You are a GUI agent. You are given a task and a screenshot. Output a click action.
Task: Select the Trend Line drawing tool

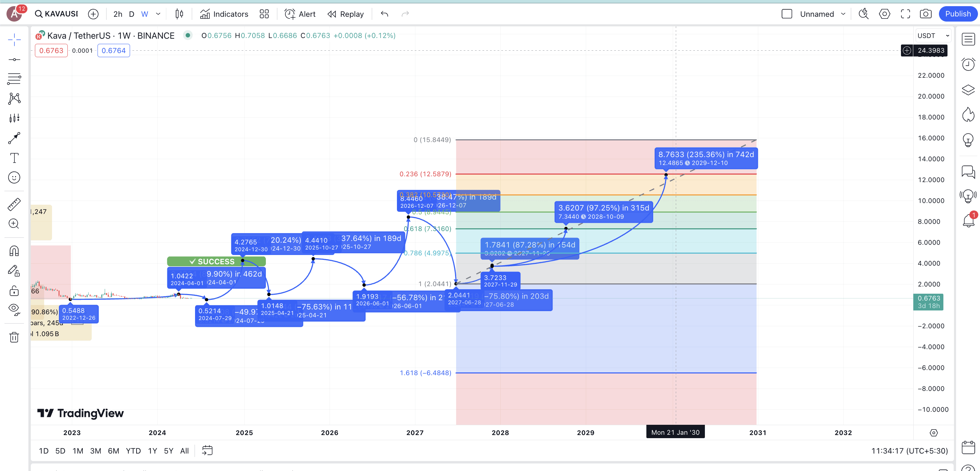pyautogui.click(x=14, y=59)
